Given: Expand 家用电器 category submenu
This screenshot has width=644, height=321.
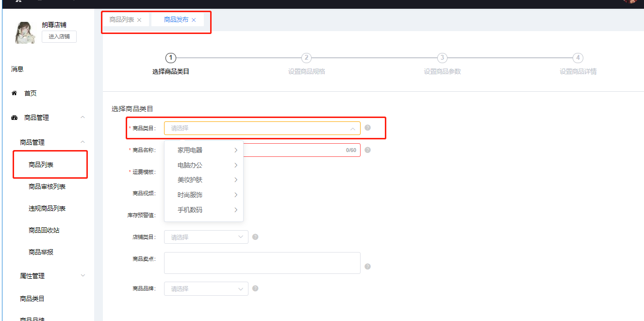Looking at the screenshot, I should pos(204,151).
